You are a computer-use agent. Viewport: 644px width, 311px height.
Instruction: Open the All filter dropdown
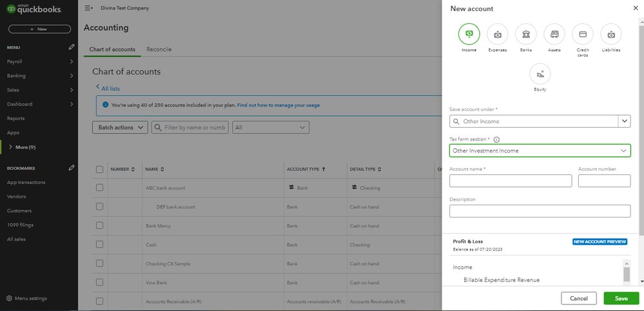(271, 128)
